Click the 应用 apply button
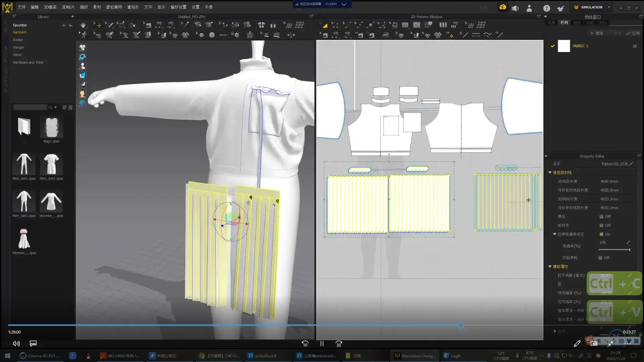This screenshot has height=362, width=644. pyautogui.click(x=633, y=33)
